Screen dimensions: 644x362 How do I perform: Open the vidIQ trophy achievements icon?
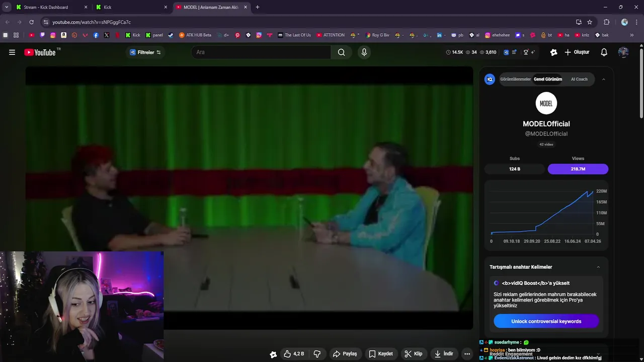click(x=526, y=52)
